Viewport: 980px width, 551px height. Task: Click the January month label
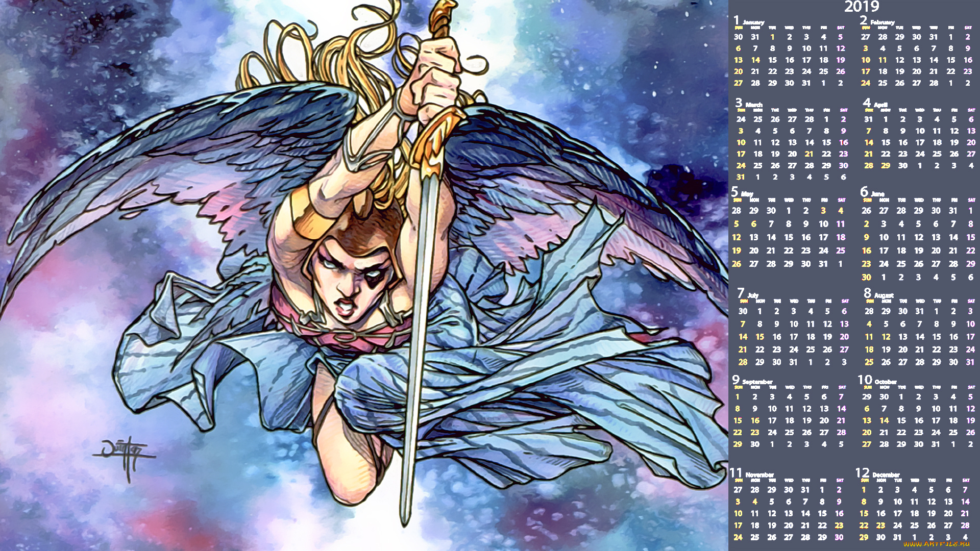coord(753,22)
